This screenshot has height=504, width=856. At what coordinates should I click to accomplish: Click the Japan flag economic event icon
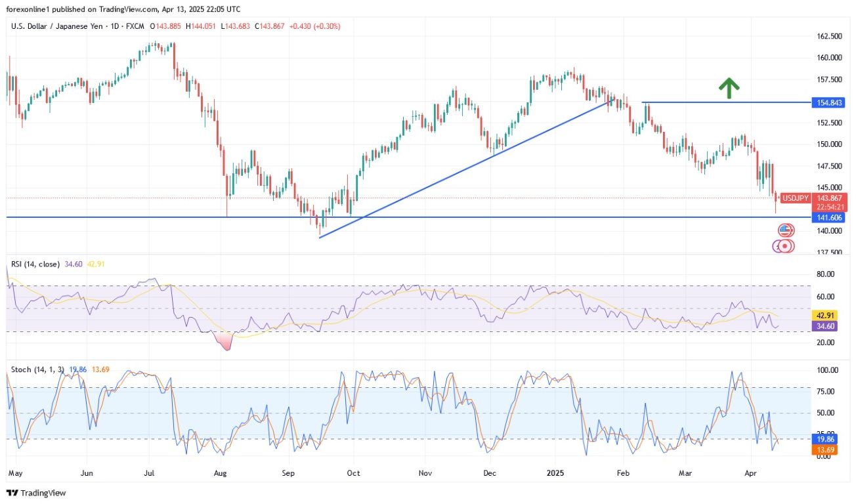[785, 246]
